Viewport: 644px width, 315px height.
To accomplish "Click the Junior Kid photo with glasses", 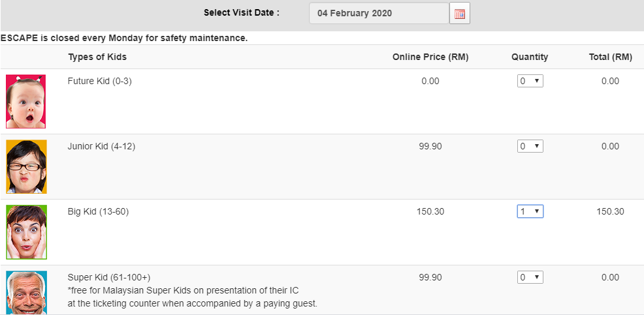I will pyautogui.click(x=26, y=166).
